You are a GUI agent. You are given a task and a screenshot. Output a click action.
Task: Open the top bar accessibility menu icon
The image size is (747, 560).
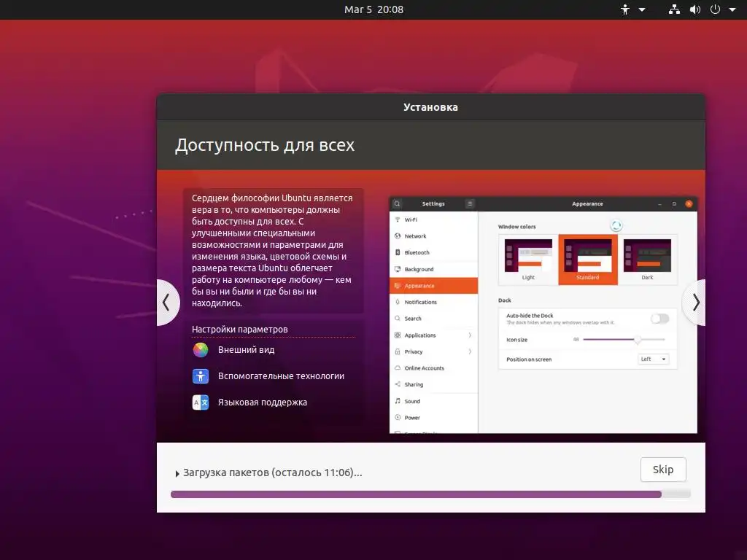click(x=625, y=9)
